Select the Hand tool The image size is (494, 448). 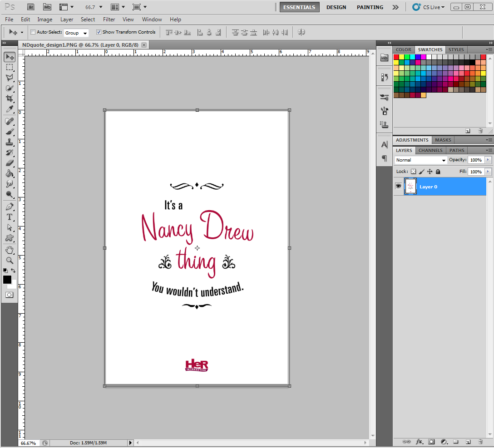pyautogui.click(x=10, y=250)
